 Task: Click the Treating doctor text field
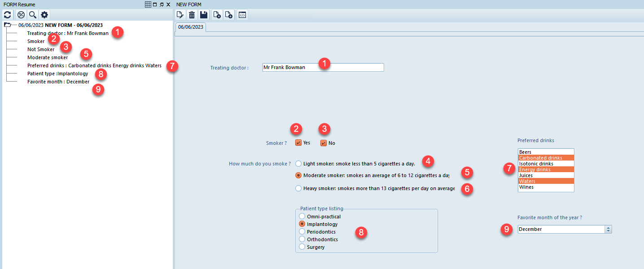coord(323,67)
